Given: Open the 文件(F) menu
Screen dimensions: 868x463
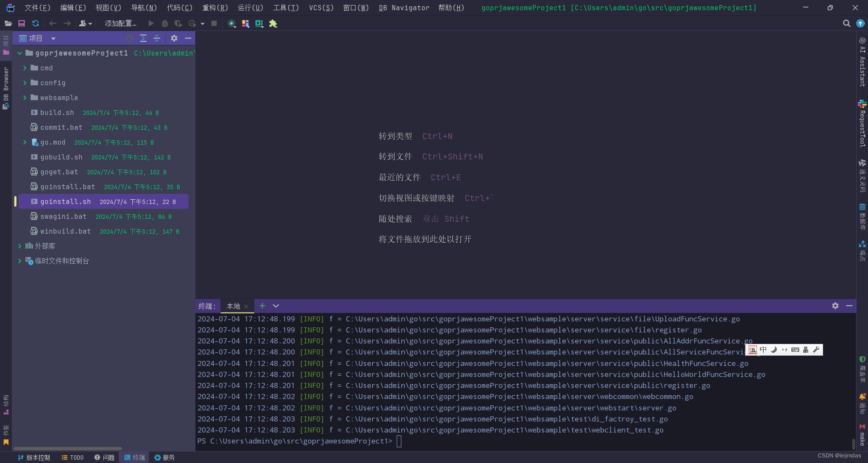Looking at the screenshot, I should point(37,8).
